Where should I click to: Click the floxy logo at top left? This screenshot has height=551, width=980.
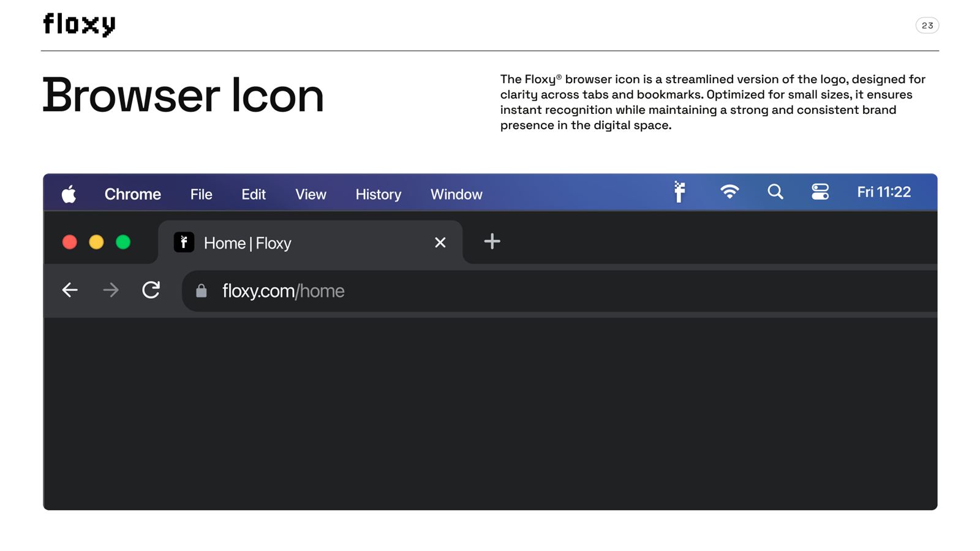[x=79, y=25]
